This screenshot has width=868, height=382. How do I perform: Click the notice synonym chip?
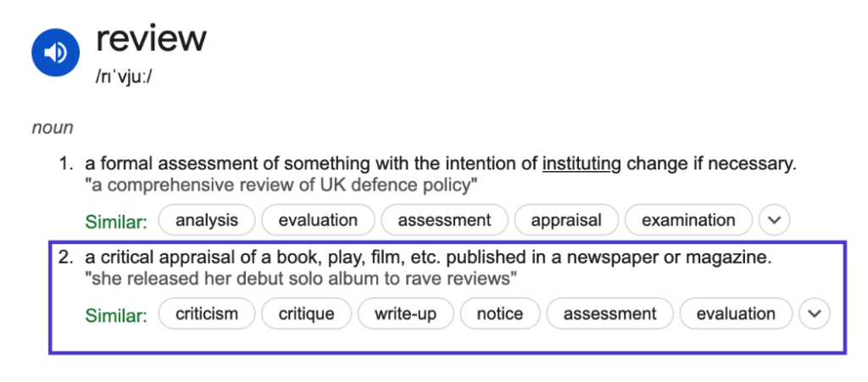point(500,313)
